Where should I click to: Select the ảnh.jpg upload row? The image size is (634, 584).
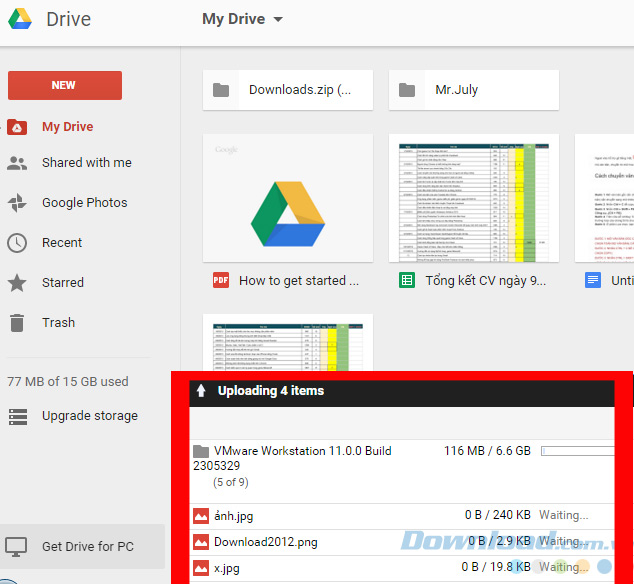(402, 516)
